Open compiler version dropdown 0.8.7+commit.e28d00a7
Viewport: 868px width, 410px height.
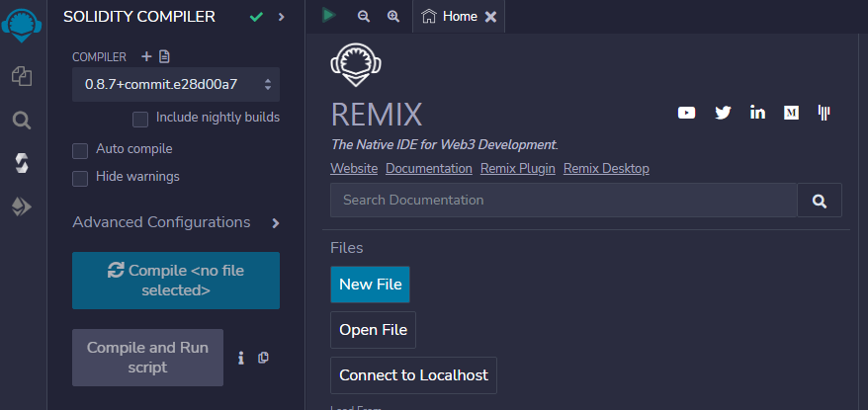click(x=176, y=85)
